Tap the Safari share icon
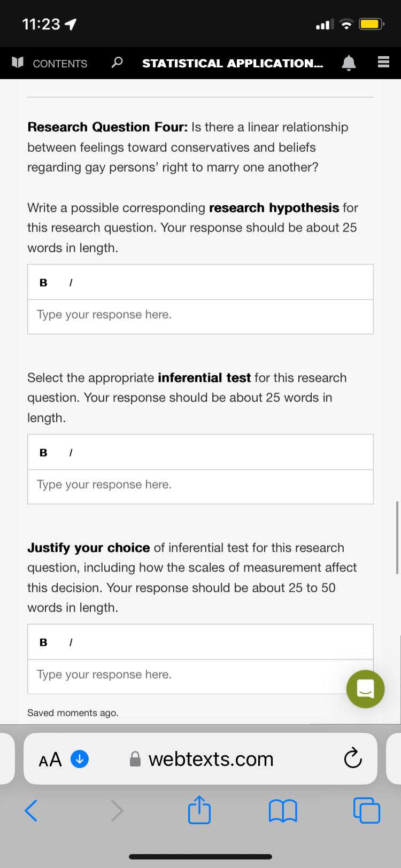This screenshot has height=868, width=401. point(199,810)
